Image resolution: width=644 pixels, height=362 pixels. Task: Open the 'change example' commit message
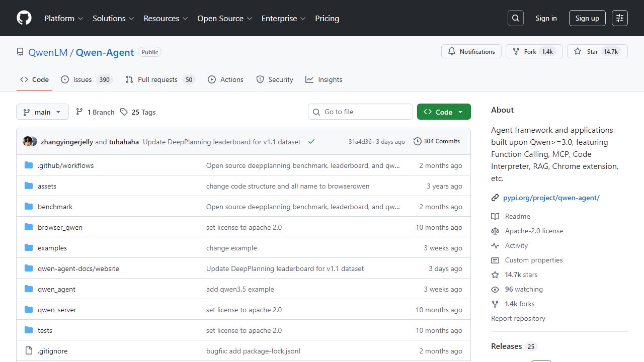(231, 248)
